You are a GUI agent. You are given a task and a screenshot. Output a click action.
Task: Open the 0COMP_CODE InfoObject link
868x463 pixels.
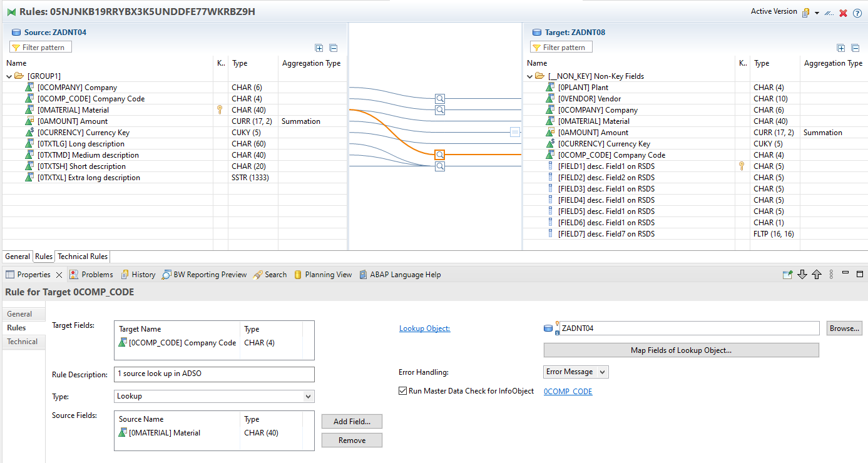(x=568, y=392)
